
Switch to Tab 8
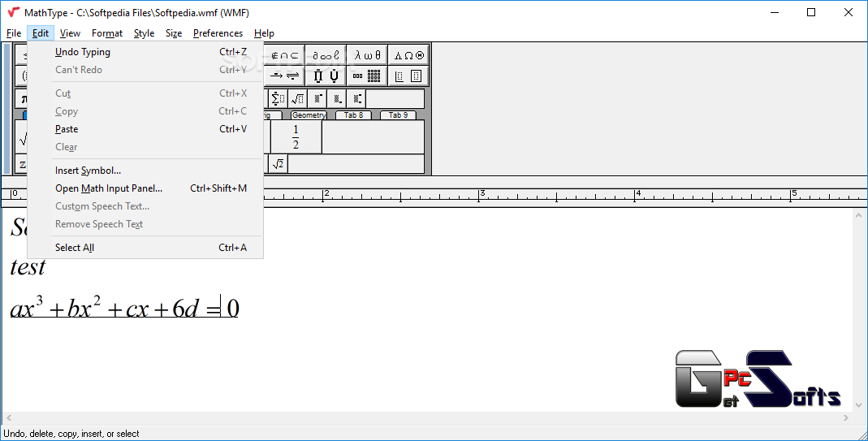[353, 115]
